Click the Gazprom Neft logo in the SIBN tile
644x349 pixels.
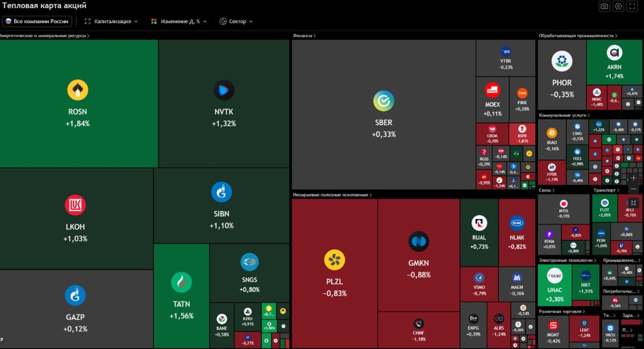click(221, 192)
